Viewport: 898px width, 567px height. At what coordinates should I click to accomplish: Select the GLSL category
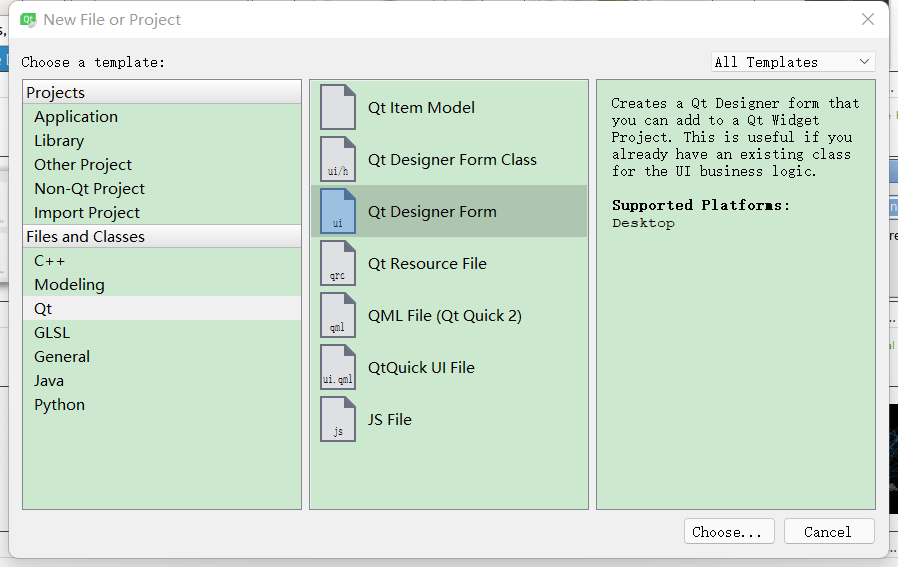[162, 332]
